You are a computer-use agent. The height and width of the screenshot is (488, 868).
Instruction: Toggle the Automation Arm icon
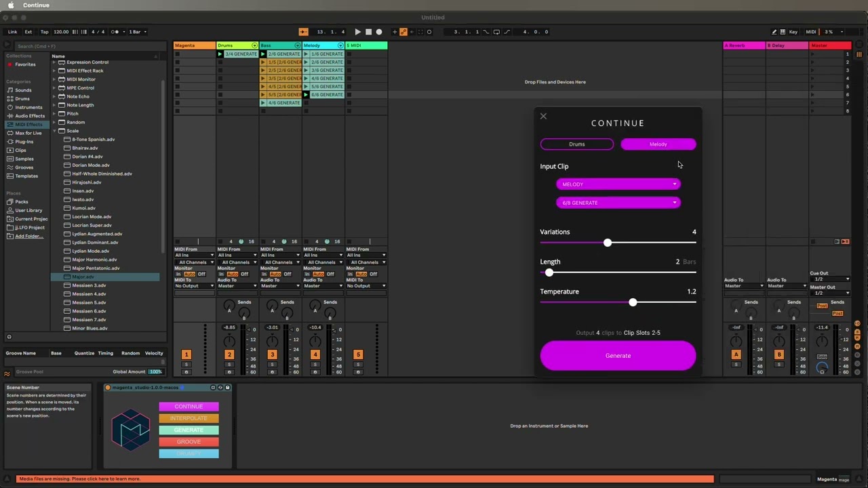(x=403, y=32)
